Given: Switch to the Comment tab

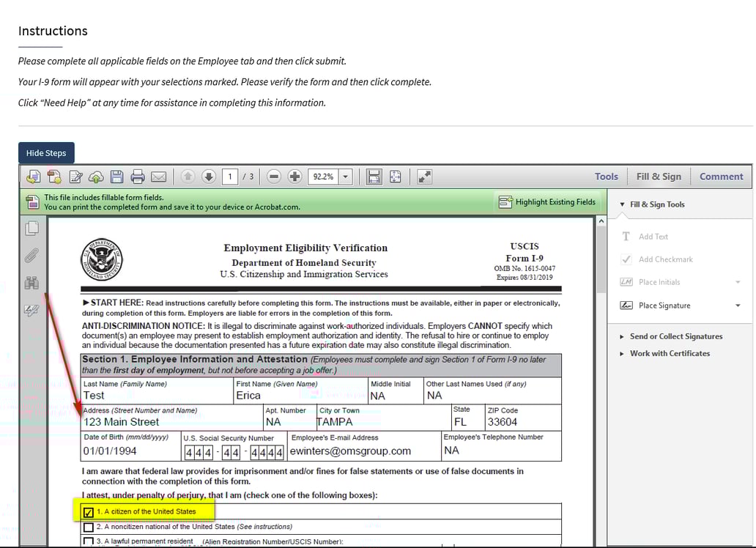Looking at the screenshot, I should point(721,176).
